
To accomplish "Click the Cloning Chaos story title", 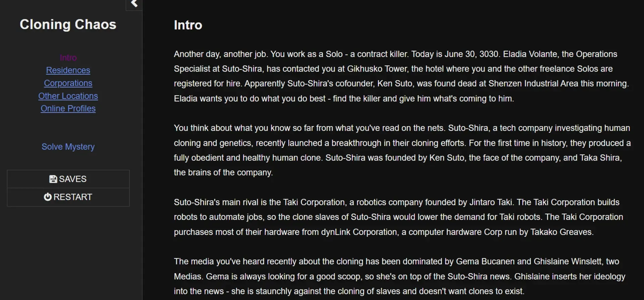I will [x=68, y=24].
